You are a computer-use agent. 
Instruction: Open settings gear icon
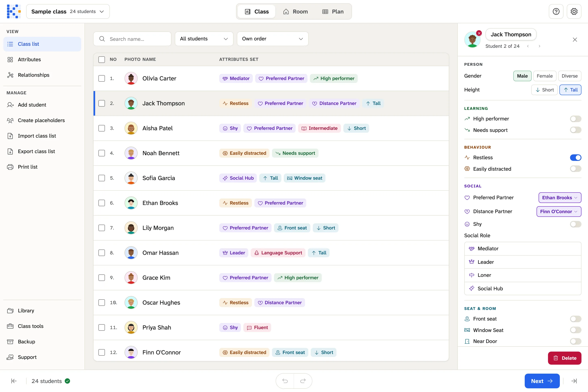pyautogui.click(x=574, y=11)
